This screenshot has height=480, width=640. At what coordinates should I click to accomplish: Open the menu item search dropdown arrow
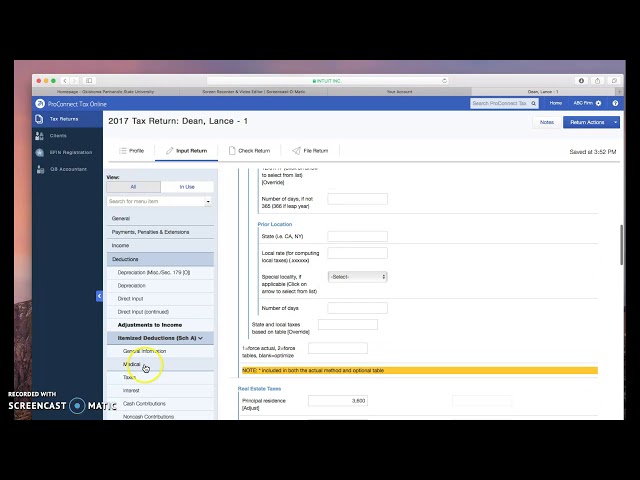(208, 201)
